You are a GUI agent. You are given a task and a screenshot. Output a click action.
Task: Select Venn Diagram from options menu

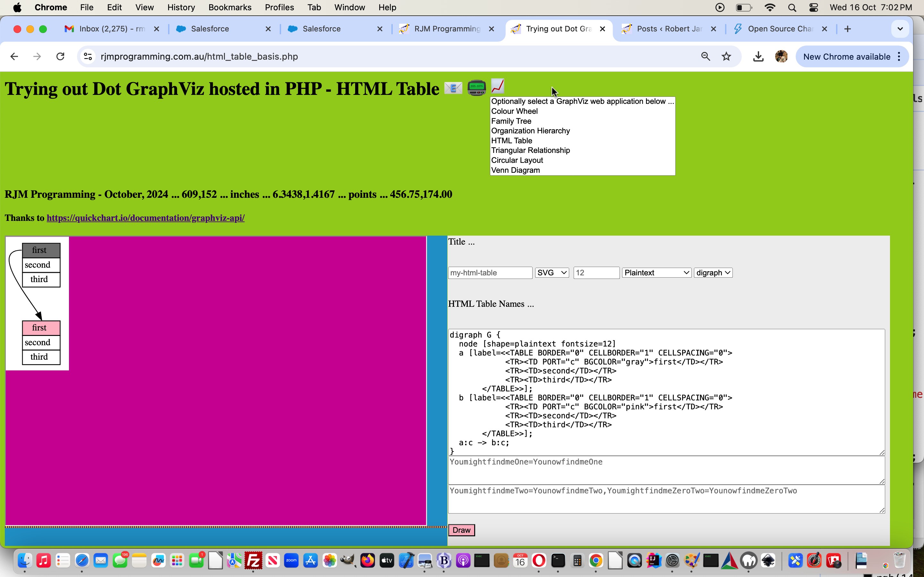pyautogui.click(x=516, y=170)
